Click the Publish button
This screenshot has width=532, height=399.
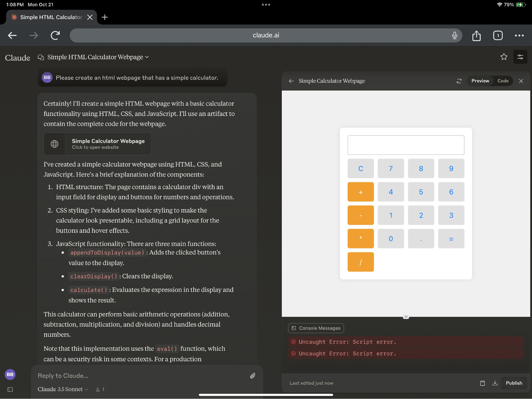tap(514, 383)
